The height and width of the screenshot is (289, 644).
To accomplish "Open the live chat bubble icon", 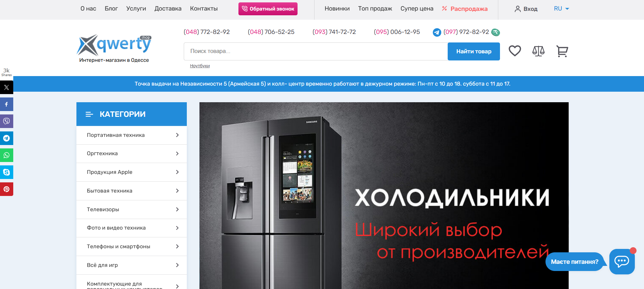I will (x=622, y=261).
